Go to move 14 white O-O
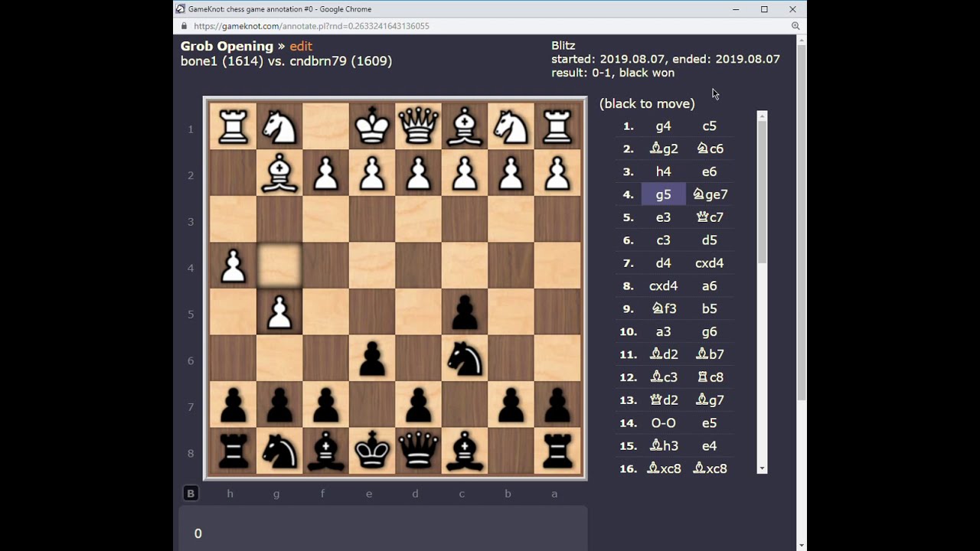The height and width of the screenshot is (551, 980). pyautogui.click(x=663, y=422)
